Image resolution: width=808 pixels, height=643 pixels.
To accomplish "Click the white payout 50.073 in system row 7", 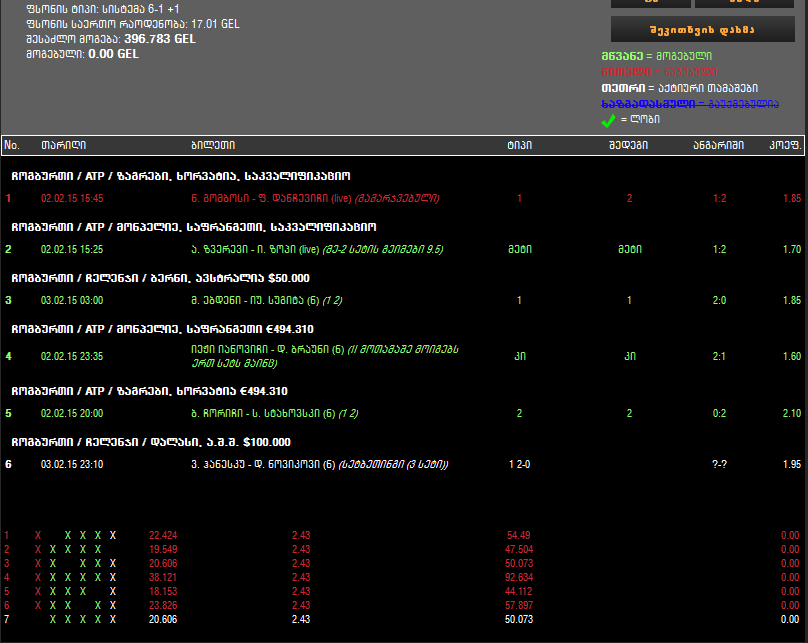I will click(x=519, y=619).
